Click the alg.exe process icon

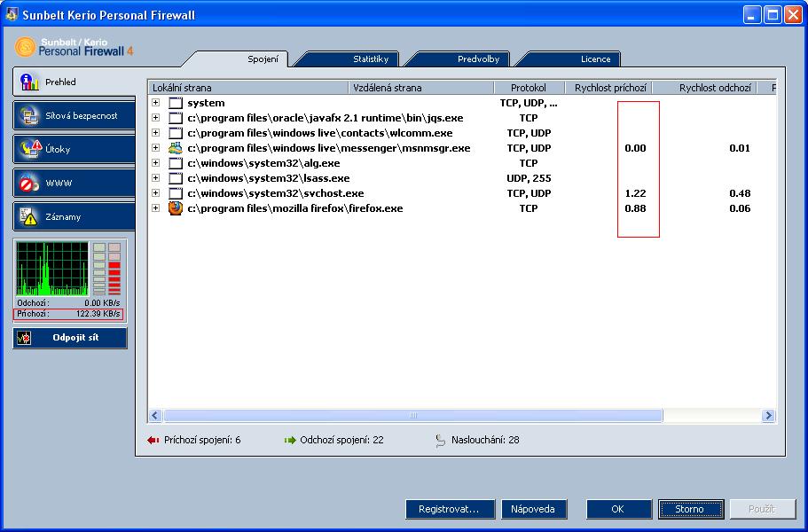[x=176, y=163]
